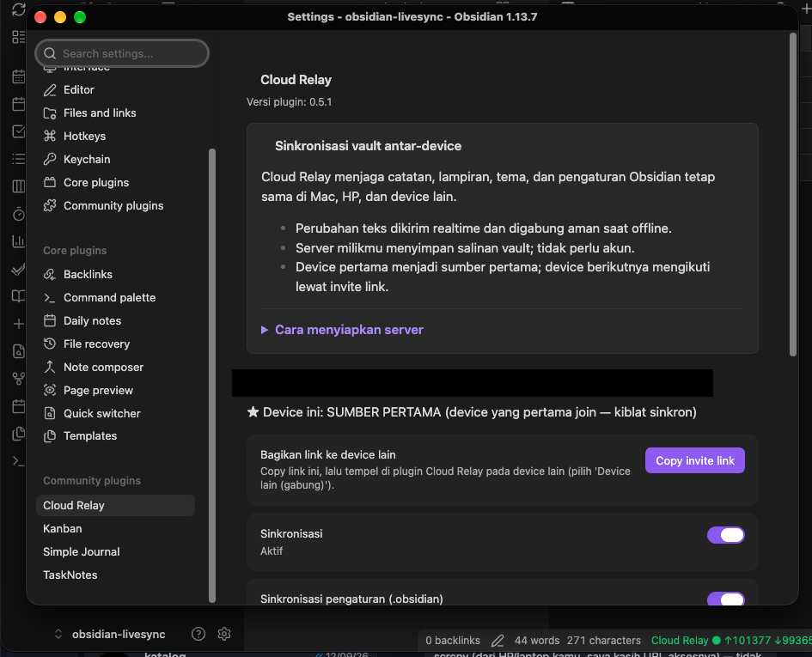The width and height of the screenshot is (812, 657).
Task: Select Cloud Relay in the settings sidebar
Action: [115, 505]
